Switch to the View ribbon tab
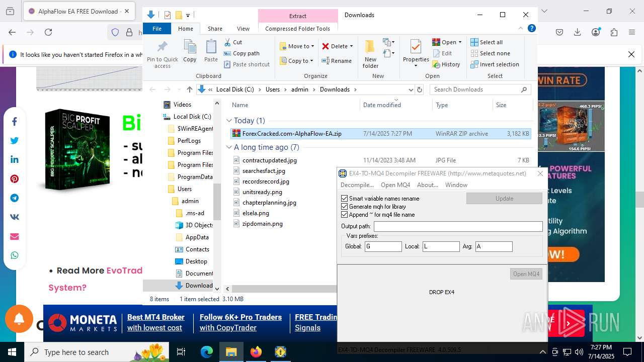The height and width of the screenshot is (362, 644). click(243, 29)
